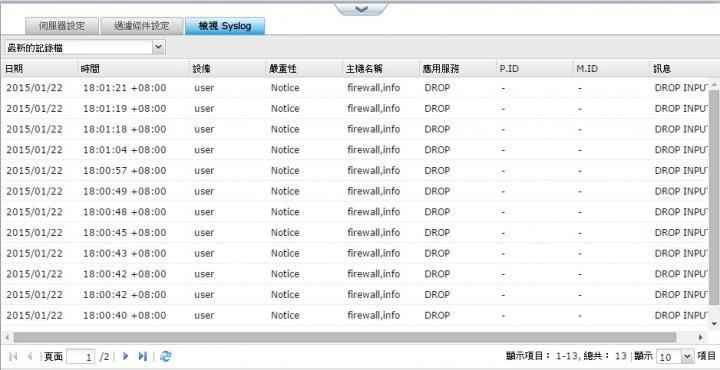Select the log entry at 18:00:48 +08:00
The width and height of the screenshot is (720, 370).
point(354,212)
